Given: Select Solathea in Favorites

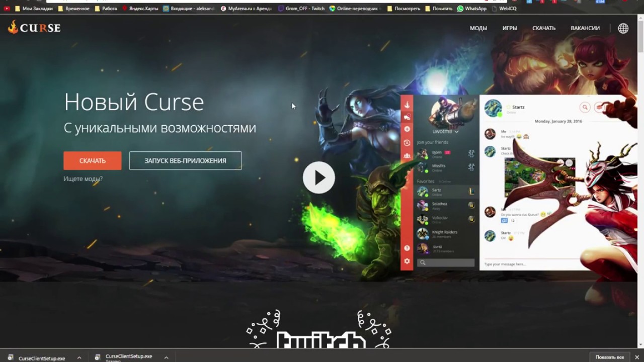Looking at the screenshot, I should tap(445, 205).
